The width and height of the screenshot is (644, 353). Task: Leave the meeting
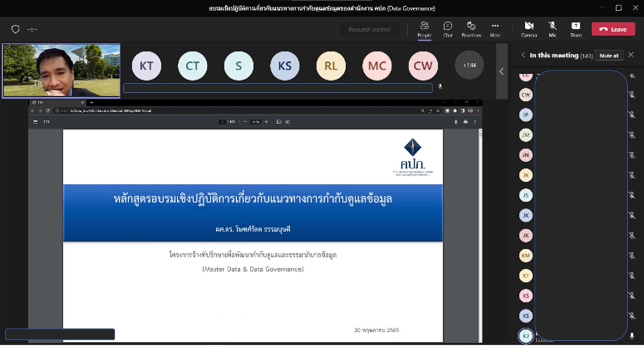click(613, 29)
